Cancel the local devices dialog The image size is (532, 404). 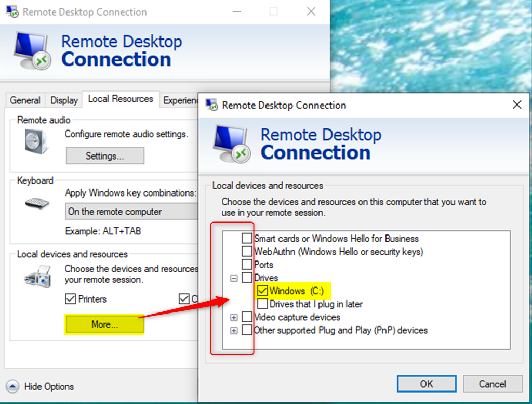tap(493, 384)
